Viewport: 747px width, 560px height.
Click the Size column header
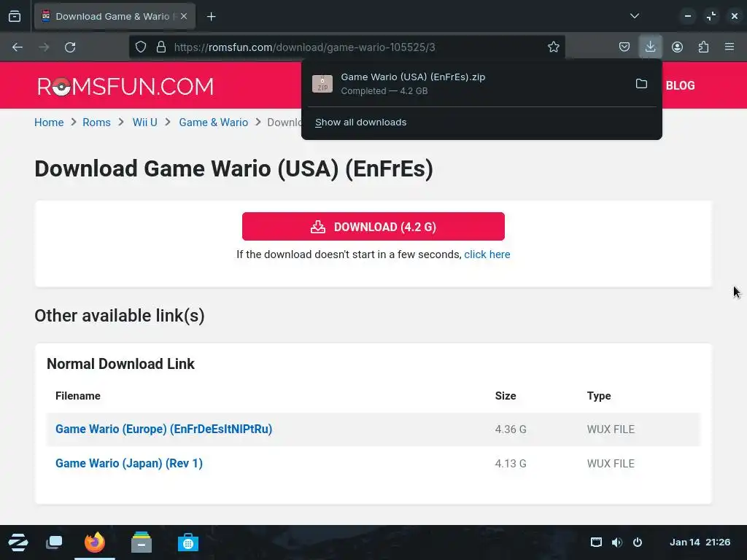506,396
